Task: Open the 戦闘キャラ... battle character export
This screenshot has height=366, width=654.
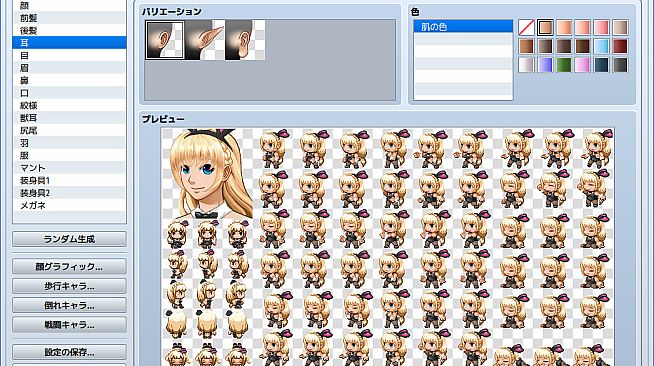Action: click(69, 324)
